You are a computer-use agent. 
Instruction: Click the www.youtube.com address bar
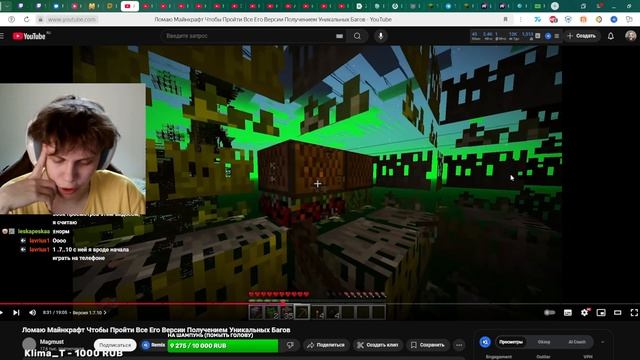72,19
